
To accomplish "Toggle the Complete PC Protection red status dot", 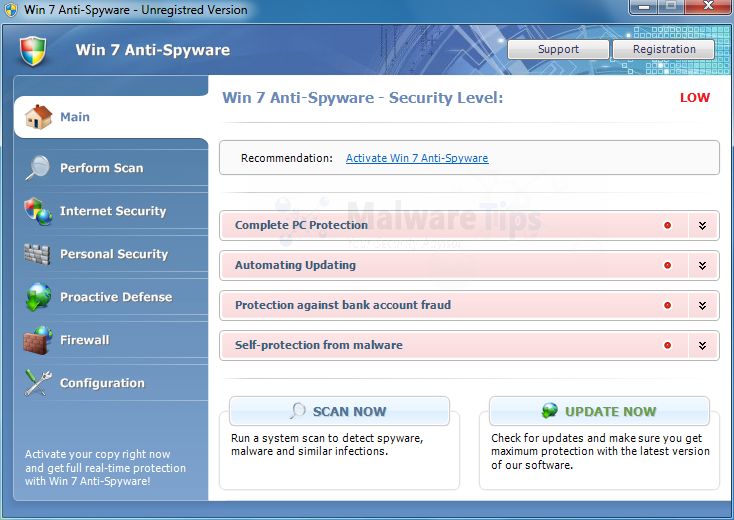I will 667,225.
